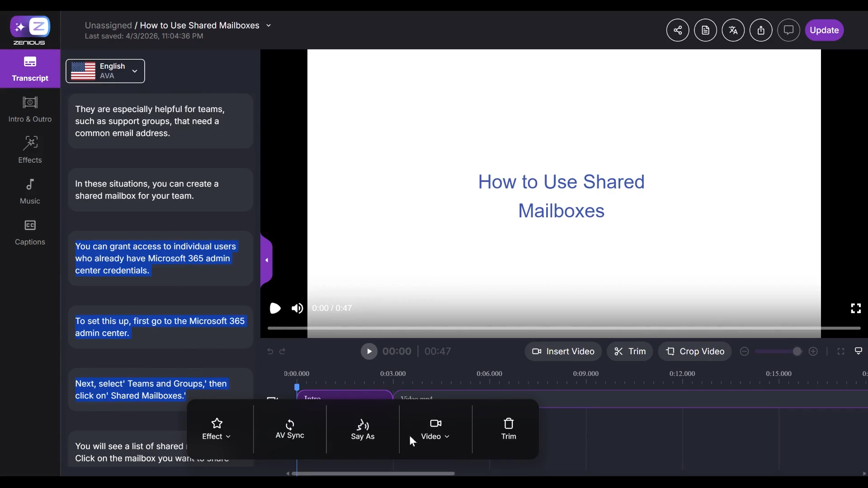Click the Insert Video button
The height and width of the screenshot is (488, 868).
[x=563, y=352]
